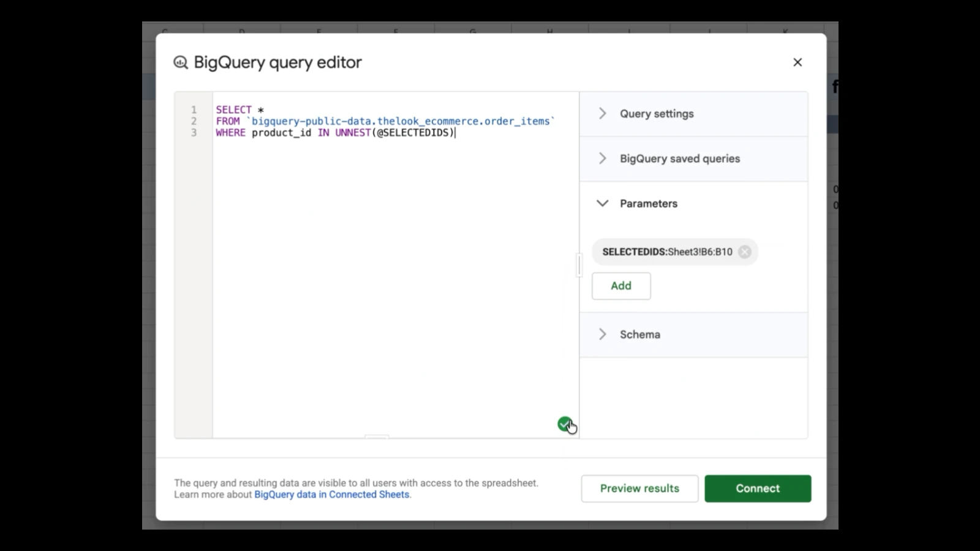980x551 pixels.
Task: Click line number 1 in editor gutter
Action: 194,110
